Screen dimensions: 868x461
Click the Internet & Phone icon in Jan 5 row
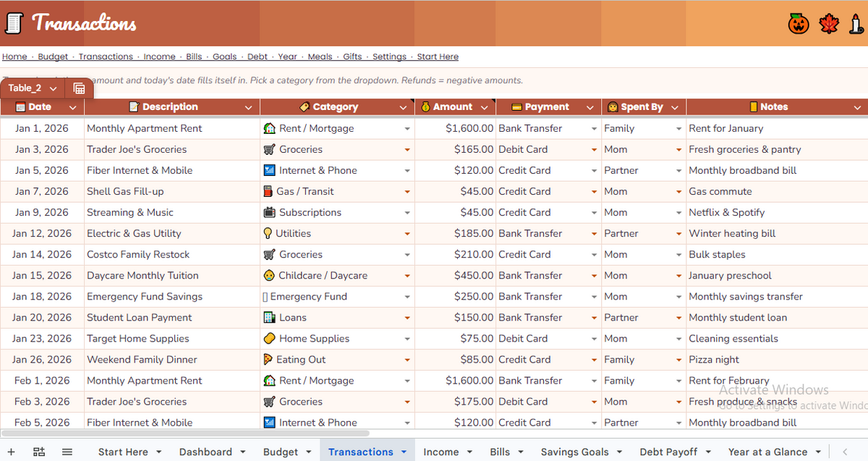click(x=269, y=170)
